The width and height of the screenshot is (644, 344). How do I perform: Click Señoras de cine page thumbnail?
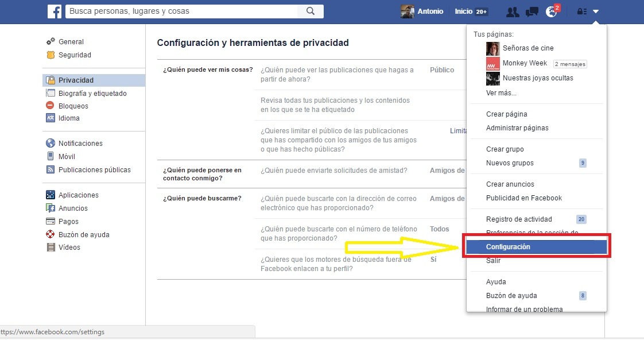[x=493, y=48]
